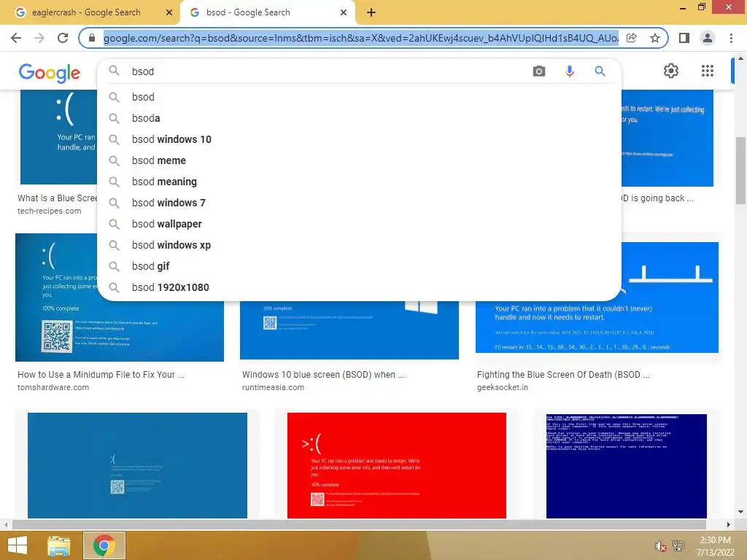Open a new browser tab
The image size is (747, 560).
tap(371, 13)
